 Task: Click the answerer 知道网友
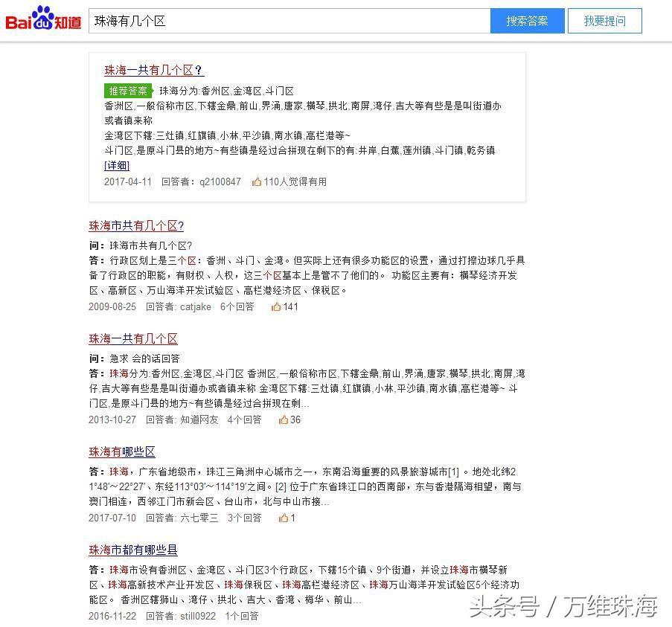point(199,419)
